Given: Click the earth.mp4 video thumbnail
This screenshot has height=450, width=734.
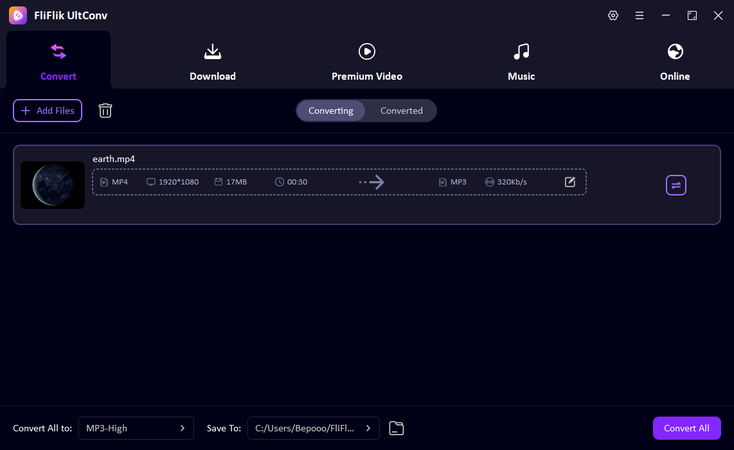Looking at the screenshot, I should tap(53, 185).
